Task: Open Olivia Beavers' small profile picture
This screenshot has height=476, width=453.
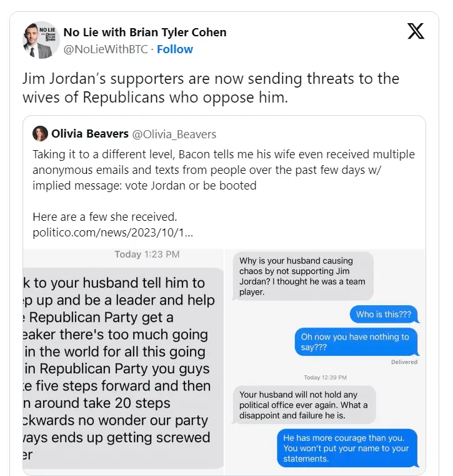Action: (x=41, y=133)
